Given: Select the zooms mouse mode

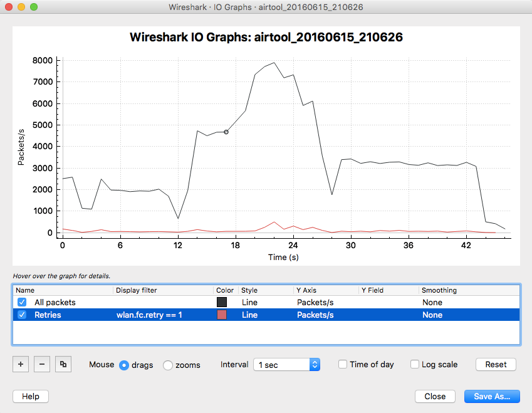Looking at the screenshot, I should coord(167,364).
